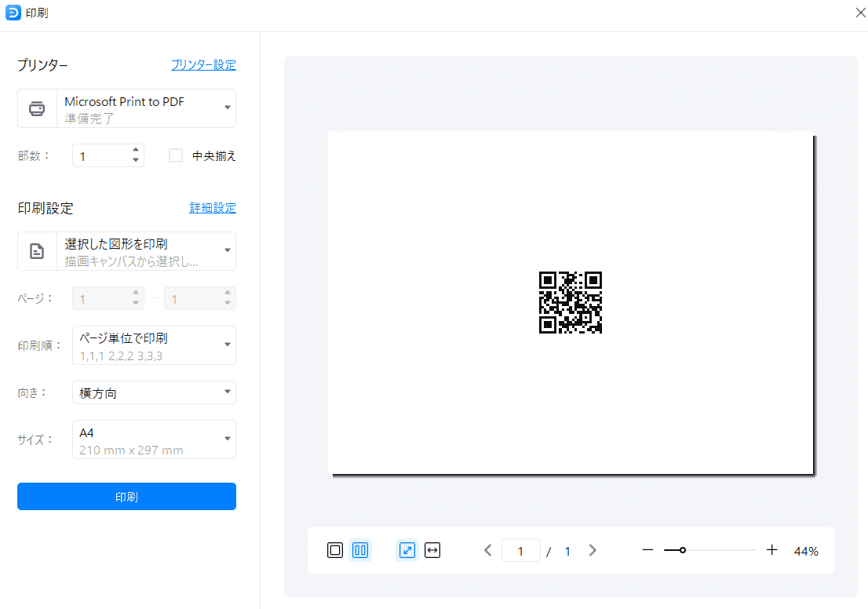Switch to two-page view icon
Screen dimensions: 868x609
point(360,550)
